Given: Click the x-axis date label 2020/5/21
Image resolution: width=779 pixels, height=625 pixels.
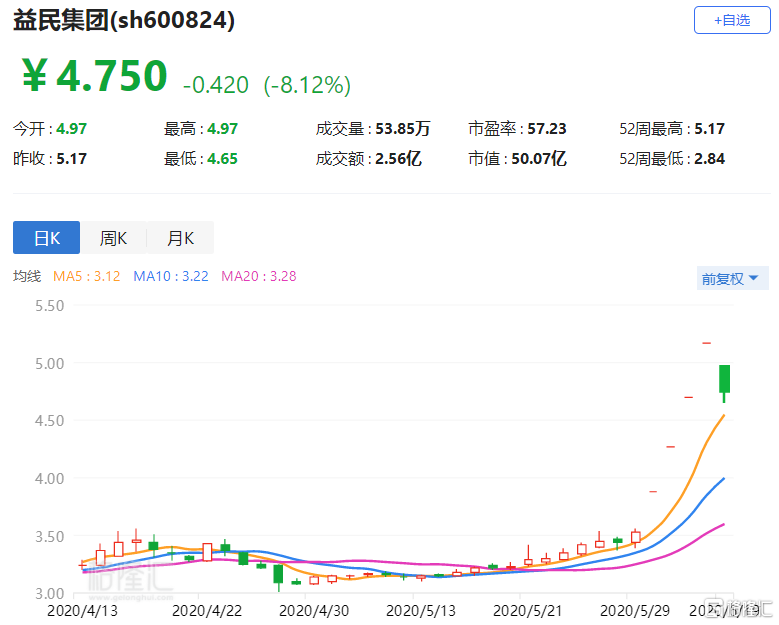Looking at the screenshot, I should (x=528, y=611).
